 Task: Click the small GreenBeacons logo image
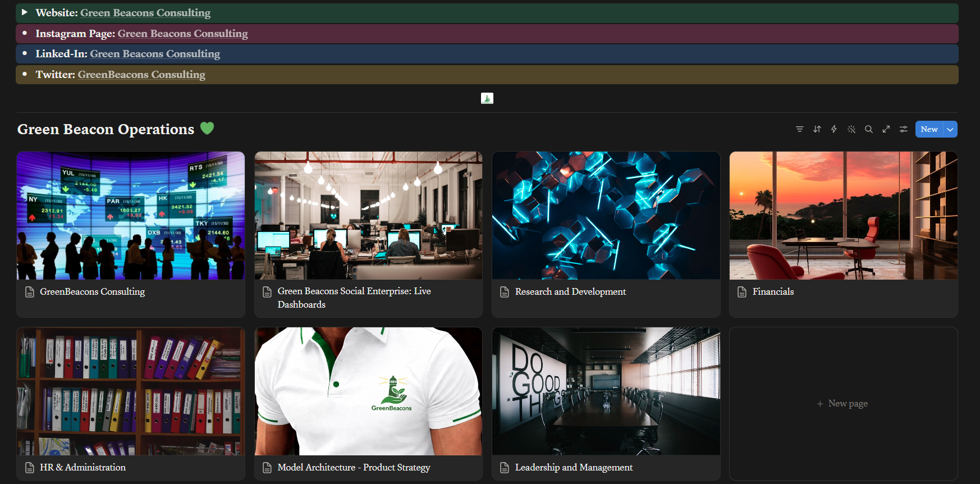(487, 98)
